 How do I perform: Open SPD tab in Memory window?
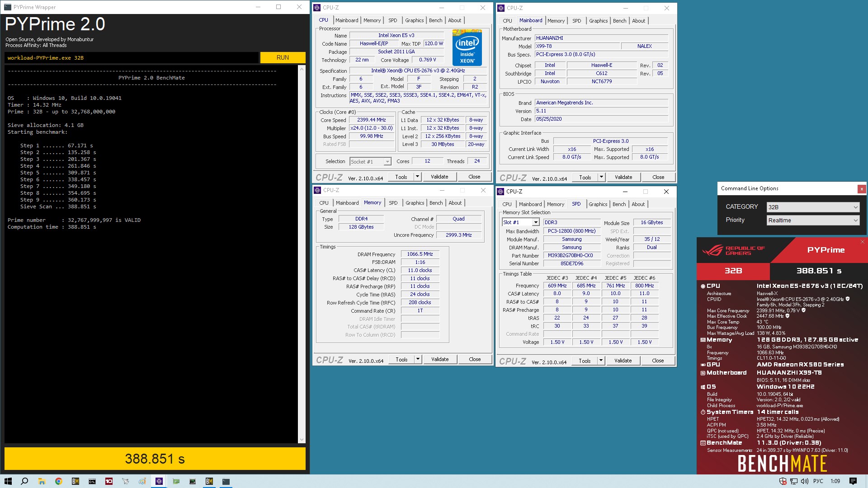pos(393,203)
